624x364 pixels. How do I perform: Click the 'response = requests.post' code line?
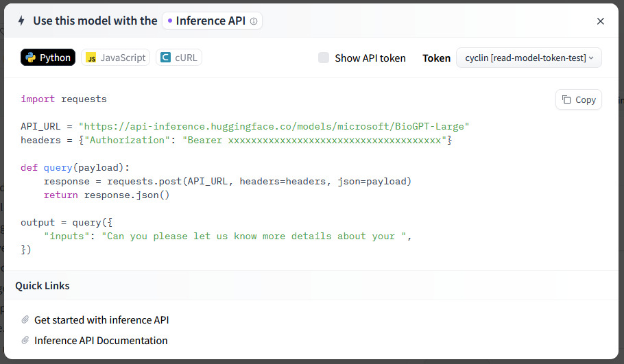tap(228, 182)
